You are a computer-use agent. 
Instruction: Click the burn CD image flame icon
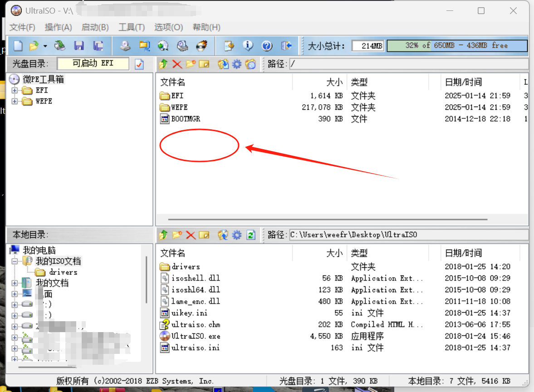coord(201,46)
